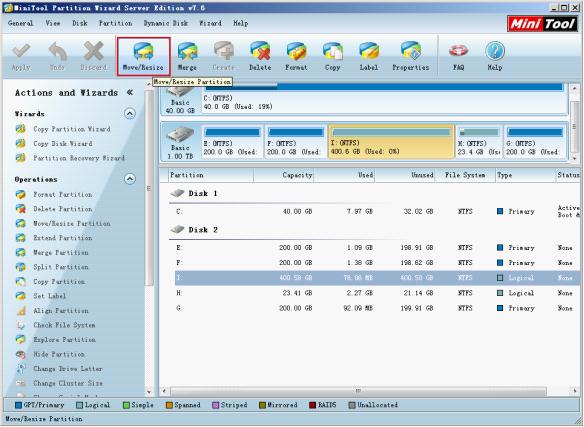Viewport: 584px width, 427px height.
Task: Sort by the File System column header
Action: coord(465,175)
